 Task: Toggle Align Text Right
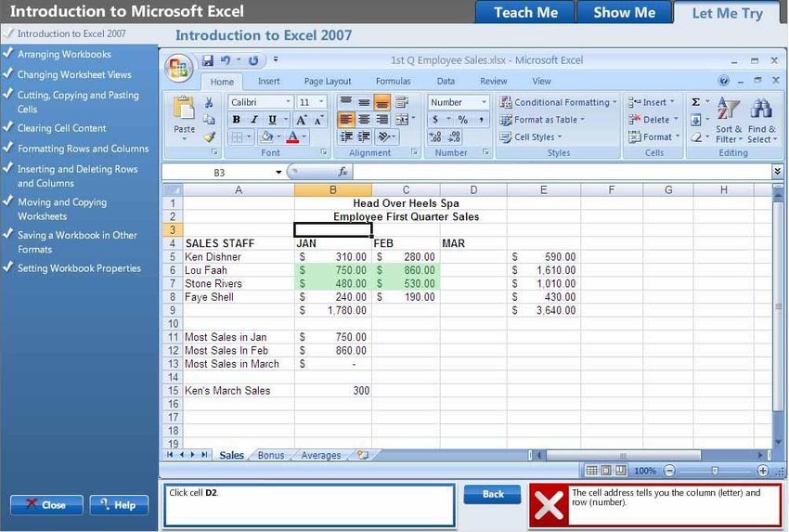click(x=382, y=119)
